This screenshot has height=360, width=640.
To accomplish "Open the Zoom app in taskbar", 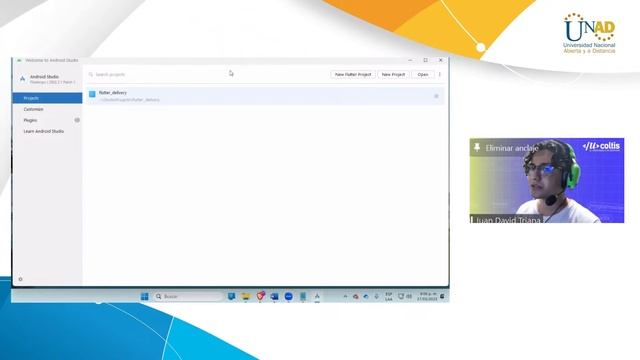I will tap(289, 296).
